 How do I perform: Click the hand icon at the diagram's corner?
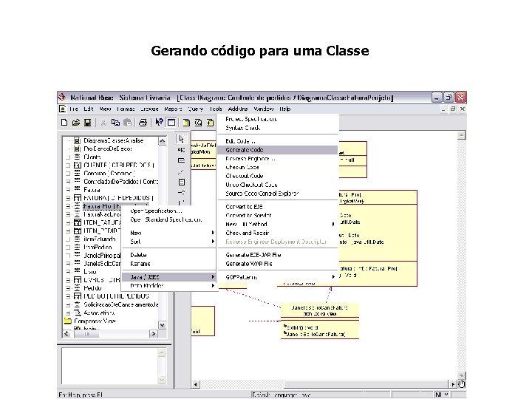pyautogui.click(x=461, y=384)
